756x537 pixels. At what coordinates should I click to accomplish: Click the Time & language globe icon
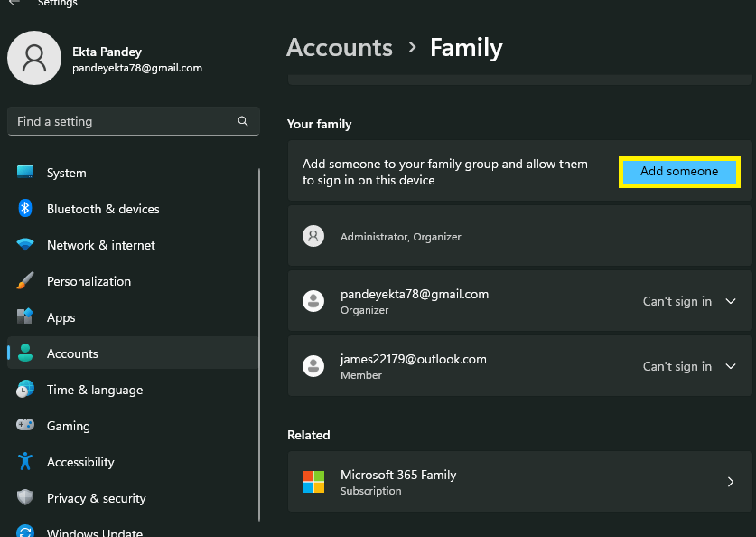pyautogui.click(x=25, y=390)
